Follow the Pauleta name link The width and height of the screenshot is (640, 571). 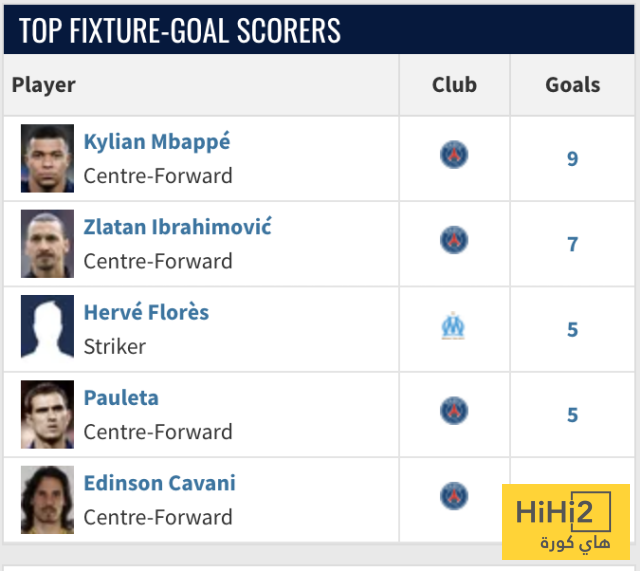point(121,398)
